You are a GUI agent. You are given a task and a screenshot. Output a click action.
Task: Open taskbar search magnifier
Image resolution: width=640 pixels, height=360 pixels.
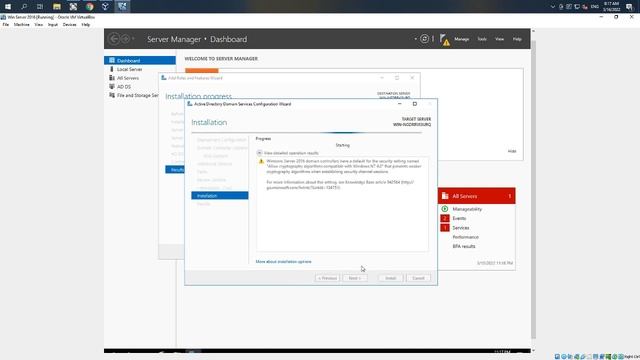click(24, 7)
